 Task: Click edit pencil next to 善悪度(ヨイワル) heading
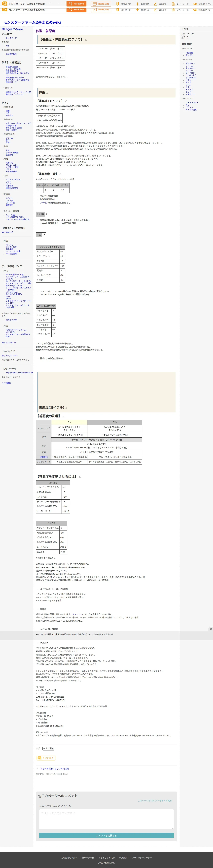[66, 408]
